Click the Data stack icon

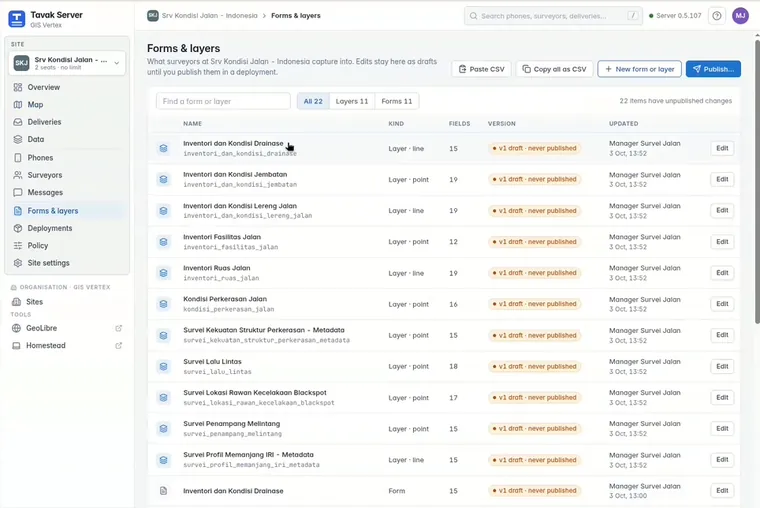click(x=18, y=139)
